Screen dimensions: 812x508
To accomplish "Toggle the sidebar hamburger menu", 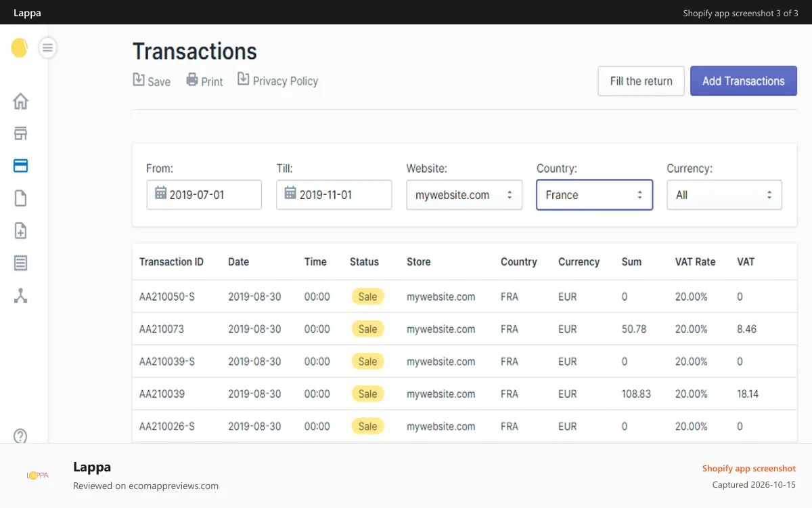I will [x=47, y=47].
